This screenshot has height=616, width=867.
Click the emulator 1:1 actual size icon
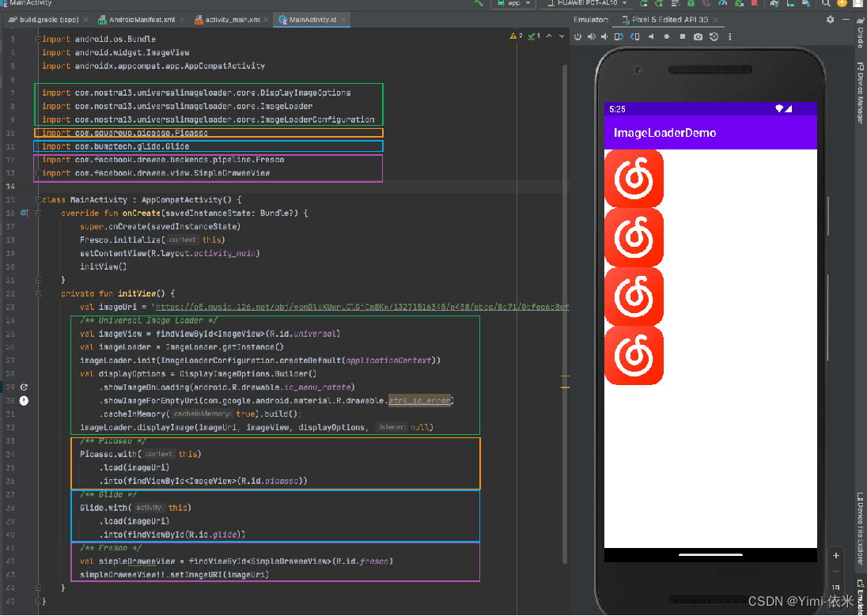click(836, 588)
